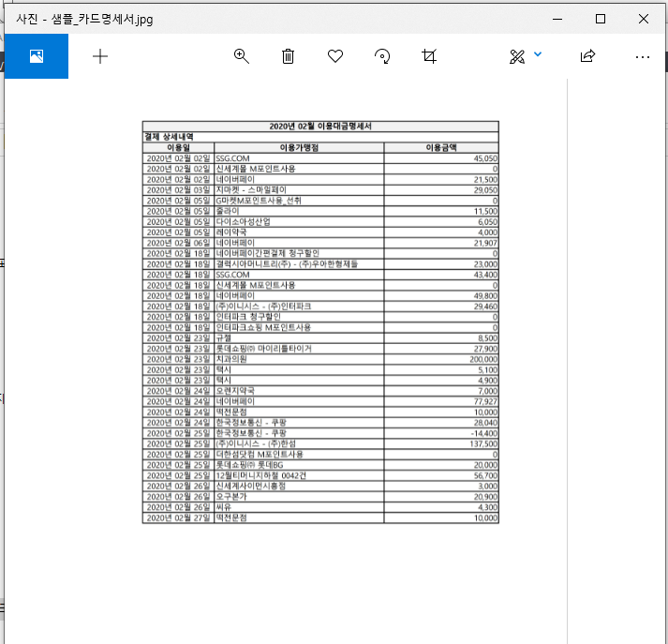Screen dimensions: 668x644
Task: Click the '이용가맹점' column header
Action: (299, 147)
